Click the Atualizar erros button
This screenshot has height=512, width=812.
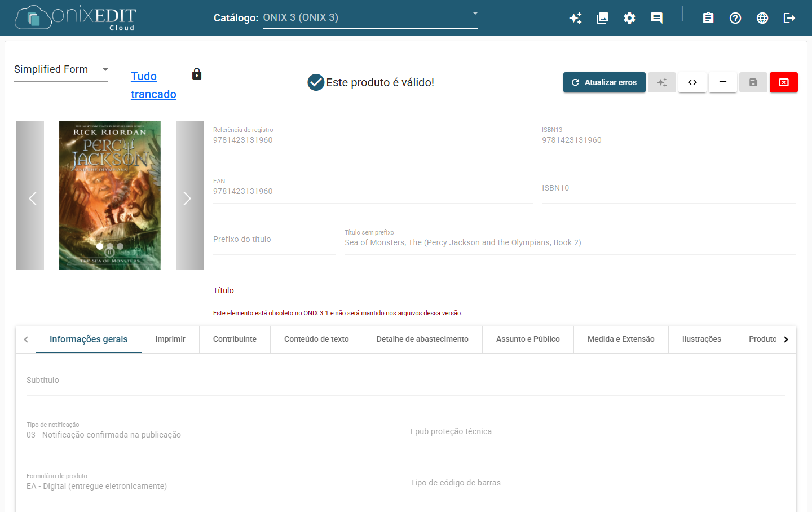(604, 82)
